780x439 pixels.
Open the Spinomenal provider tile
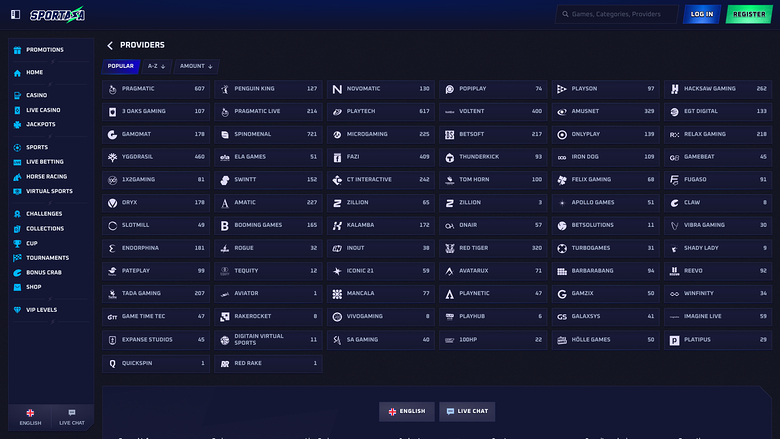tap(268, 134)
